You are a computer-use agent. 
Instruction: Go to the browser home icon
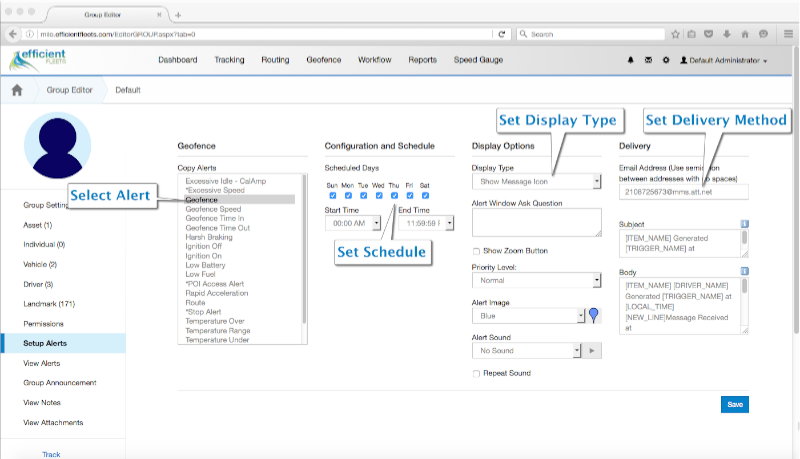pyautogui.click(x=745, y=34)
